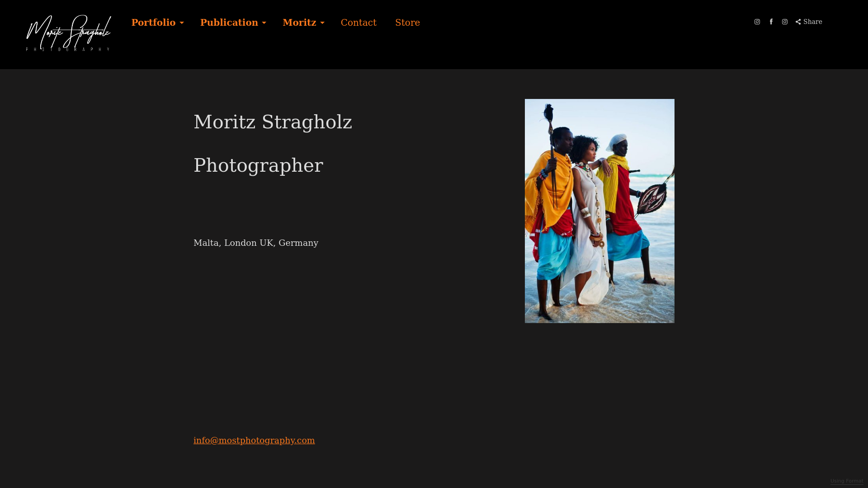Viewport: 868px width, 488px height.
Task: Click the Photographer heading text
Action: 258,165
